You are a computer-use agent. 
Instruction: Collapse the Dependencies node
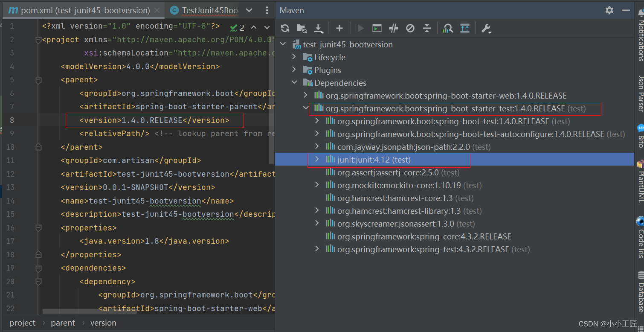pos(294,83)
